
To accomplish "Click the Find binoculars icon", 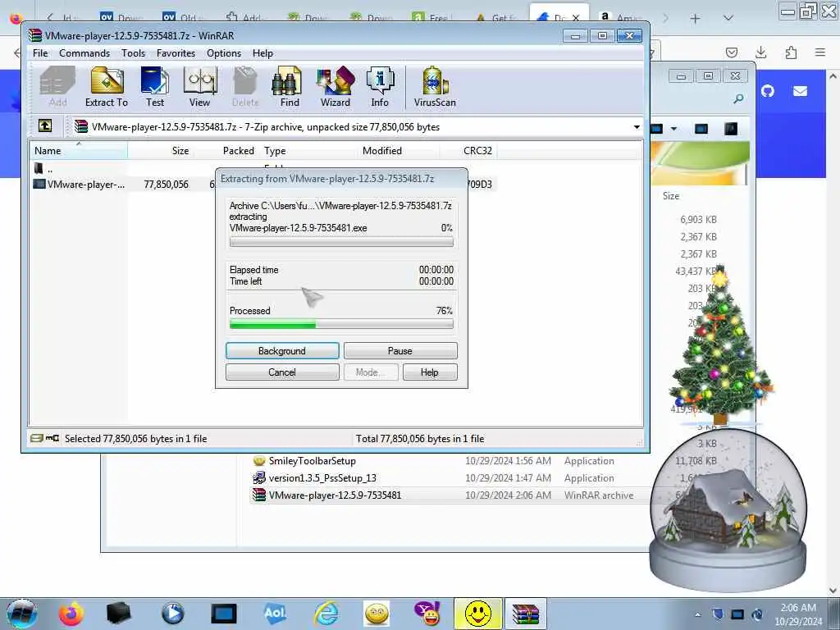I will (290, 87).
